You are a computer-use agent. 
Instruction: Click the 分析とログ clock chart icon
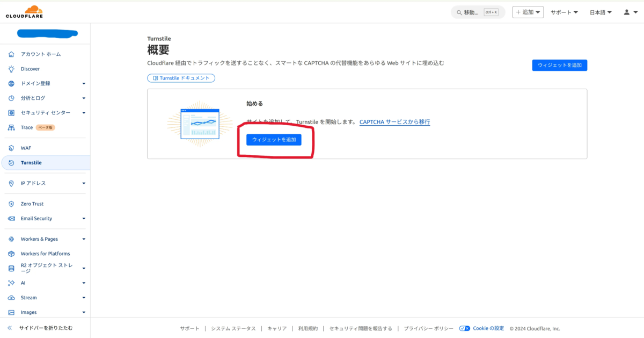pos(11,98)
